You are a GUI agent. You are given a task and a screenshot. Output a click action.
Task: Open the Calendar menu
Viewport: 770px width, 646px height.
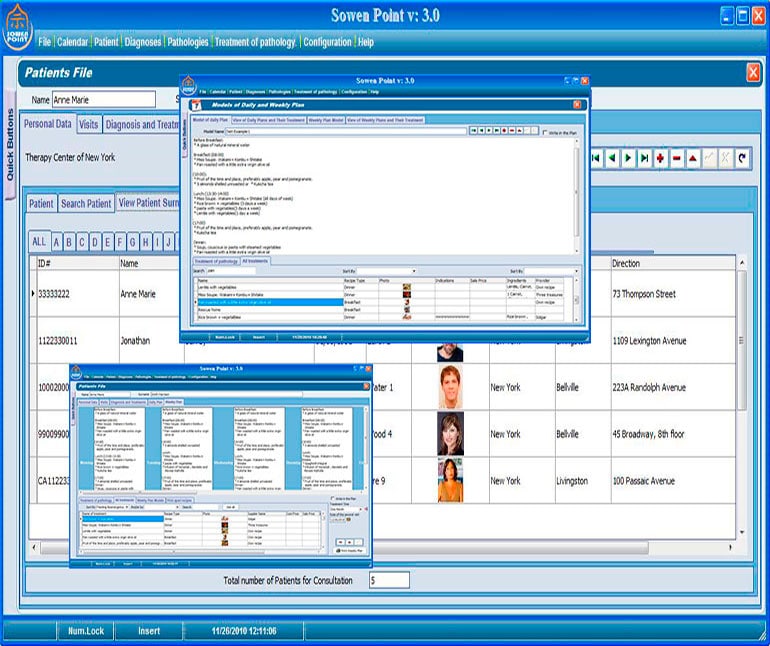click(x=72, y=42)
